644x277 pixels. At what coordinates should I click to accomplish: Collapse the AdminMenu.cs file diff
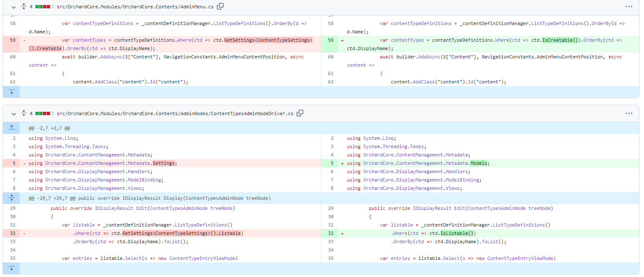14,7
